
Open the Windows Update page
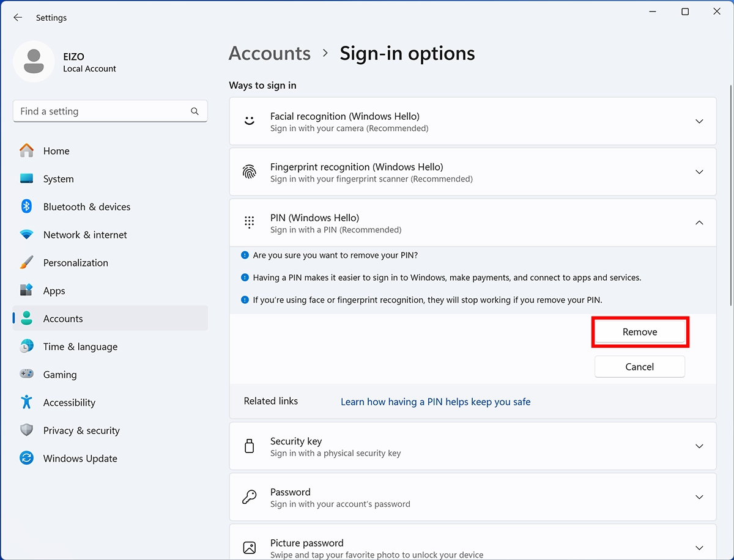click(x=110, y=459)
